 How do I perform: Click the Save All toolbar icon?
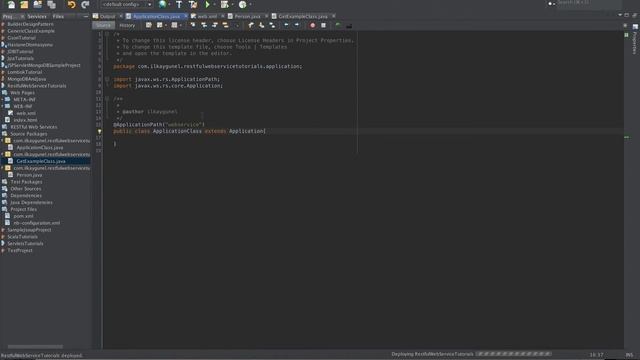point(51,4)
